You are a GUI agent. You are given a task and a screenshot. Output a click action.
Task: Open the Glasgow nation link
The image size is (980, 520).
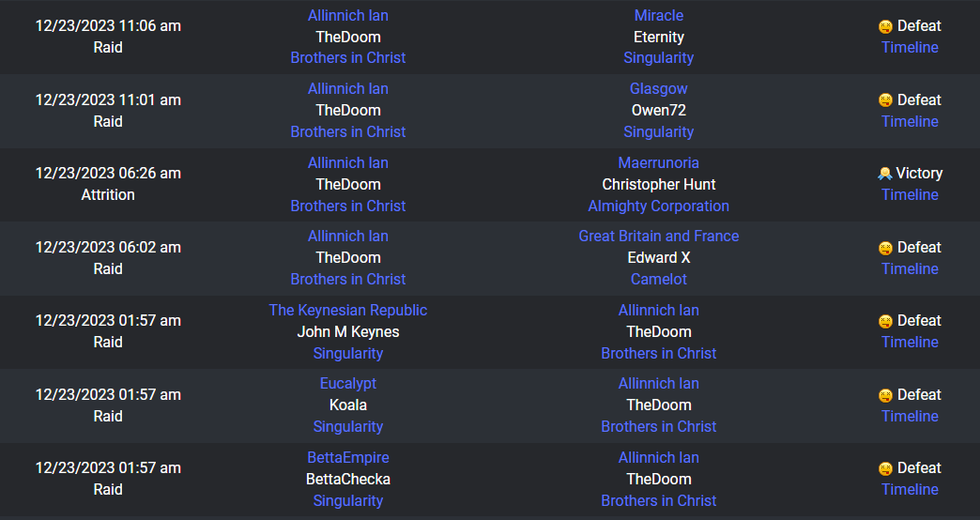click(x=659, y=89)
